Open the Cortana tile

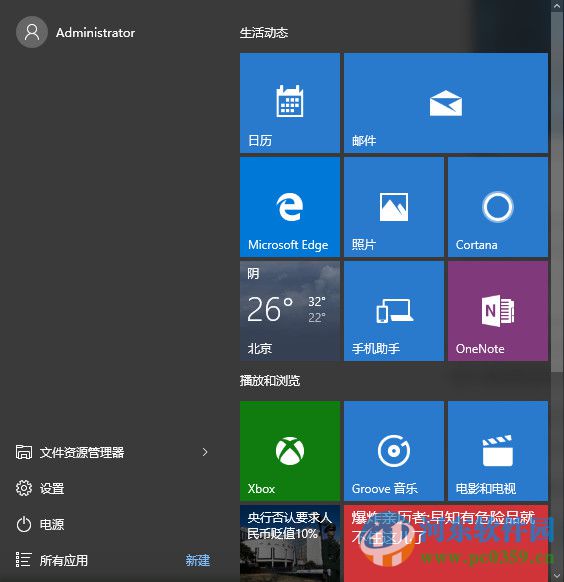[x=498, y=207]
